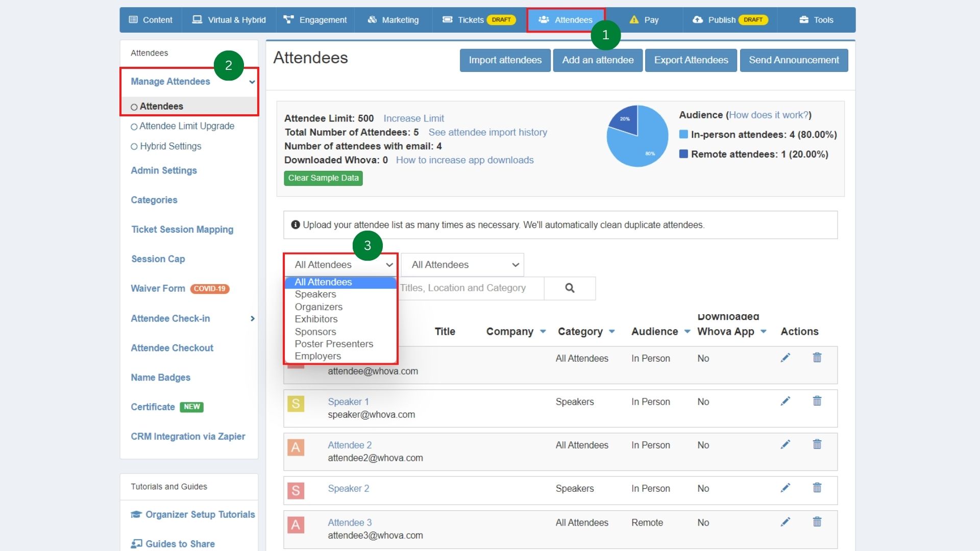Open Attendee 3's edit pencil icon
The height and width of the screenshot is (551, 980).
click(786, 522)
